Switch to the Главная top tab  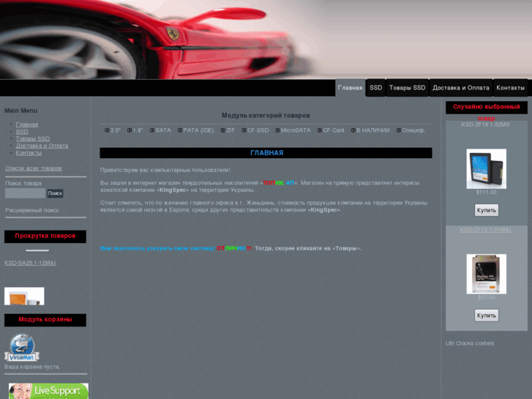350,88
